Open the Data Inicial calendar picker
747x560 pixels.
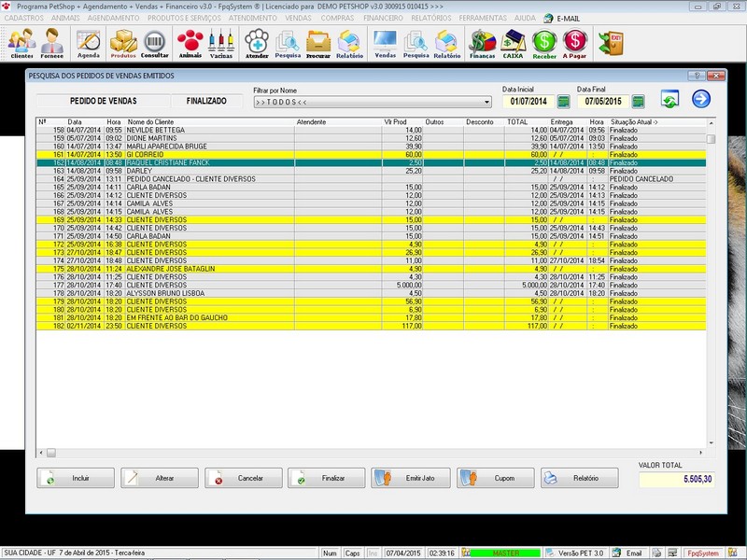[563, 102]
